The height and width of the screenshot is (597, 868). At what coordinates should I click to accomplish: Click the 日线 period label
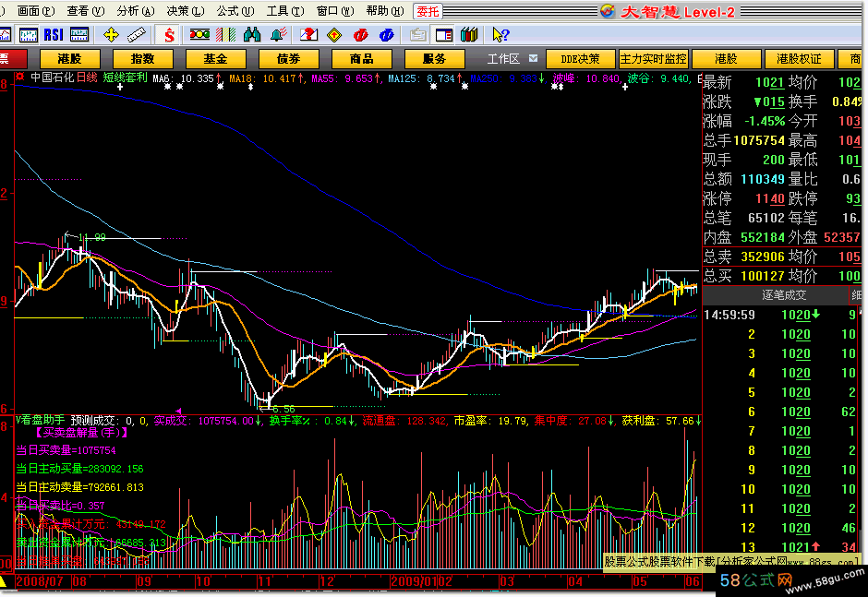[x=87, y=78]
